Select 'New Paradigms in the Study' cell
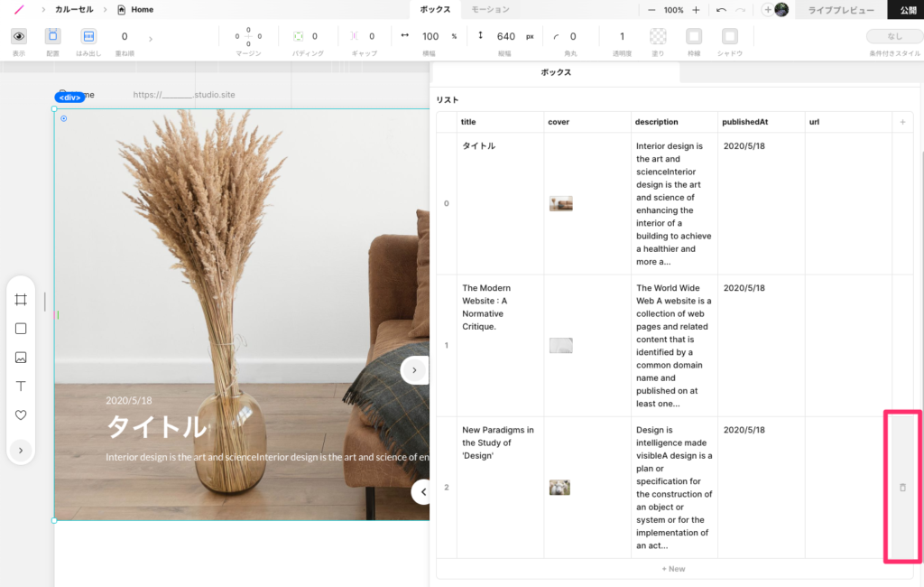This screenshot has height=587, width=924. (500, 488)
